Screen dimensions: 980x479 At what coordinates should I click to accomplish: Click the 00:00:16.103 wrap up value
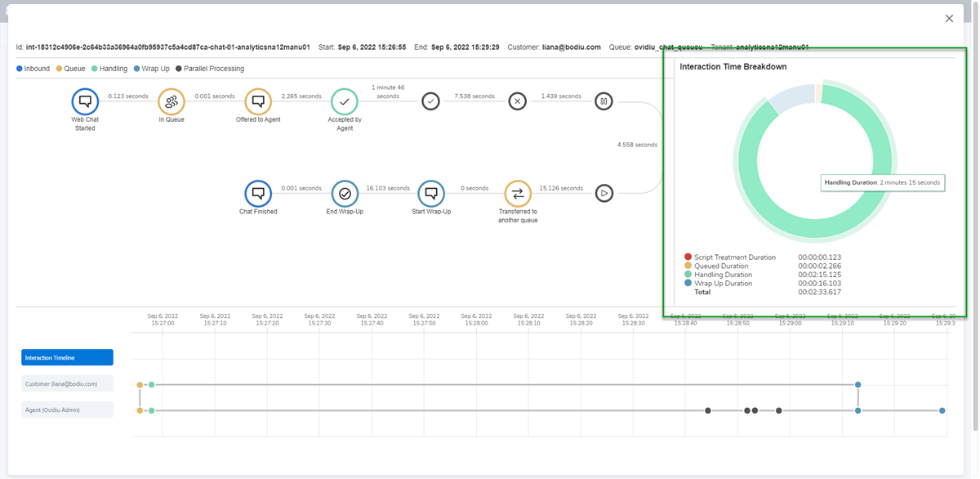[819, 284]
